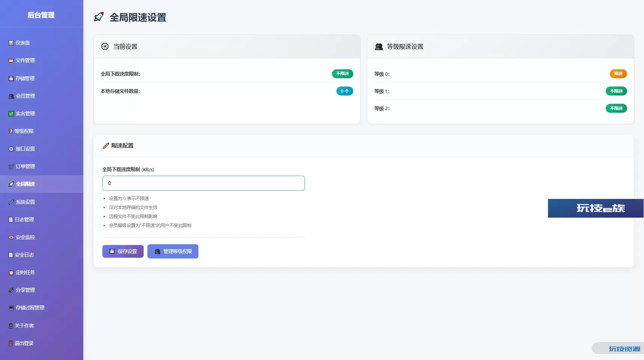This screenshot has height=360, width=644.
Task: Click the floppy disk icon beside 存储管理
Action: point(11,79)
